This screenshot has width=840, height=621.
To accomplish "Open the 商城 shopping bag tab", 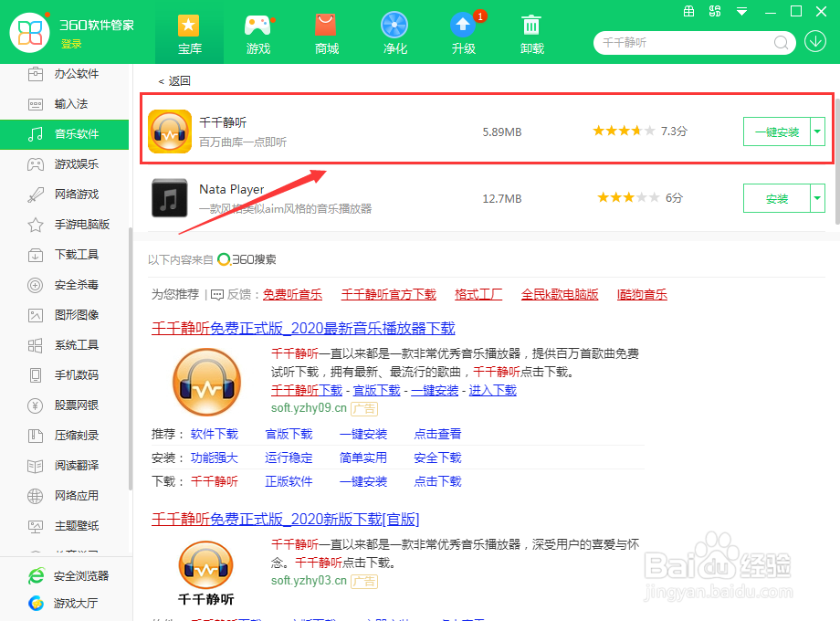I will pos(326,35).
